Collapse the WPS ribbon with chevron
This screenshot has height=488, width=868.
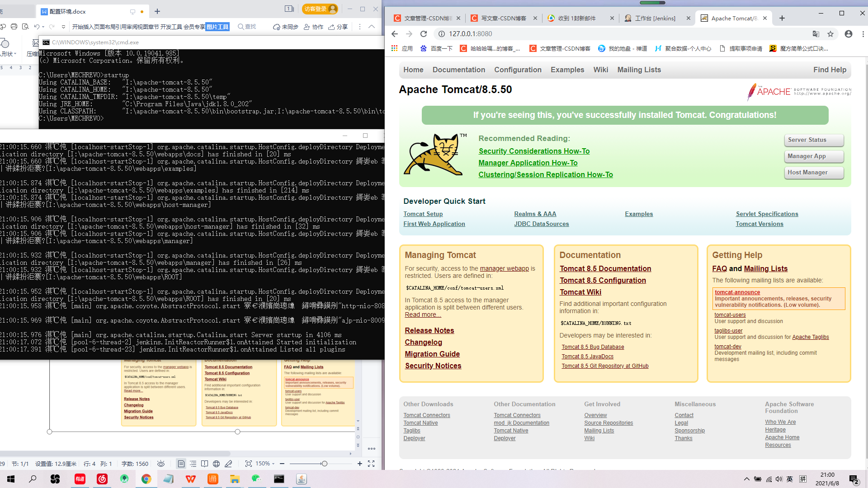[372, 27]
